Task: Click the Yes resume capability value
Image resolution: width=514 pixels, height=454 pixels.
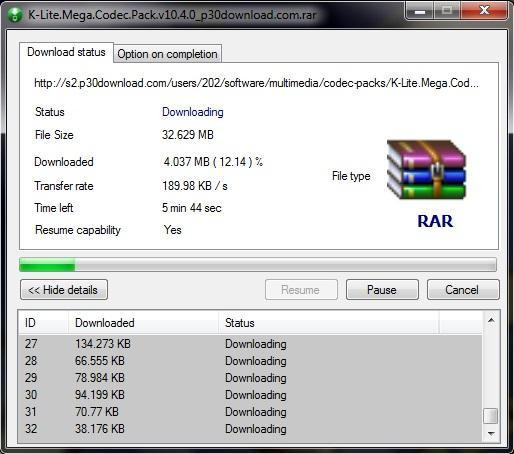Action: pos(173,230)
